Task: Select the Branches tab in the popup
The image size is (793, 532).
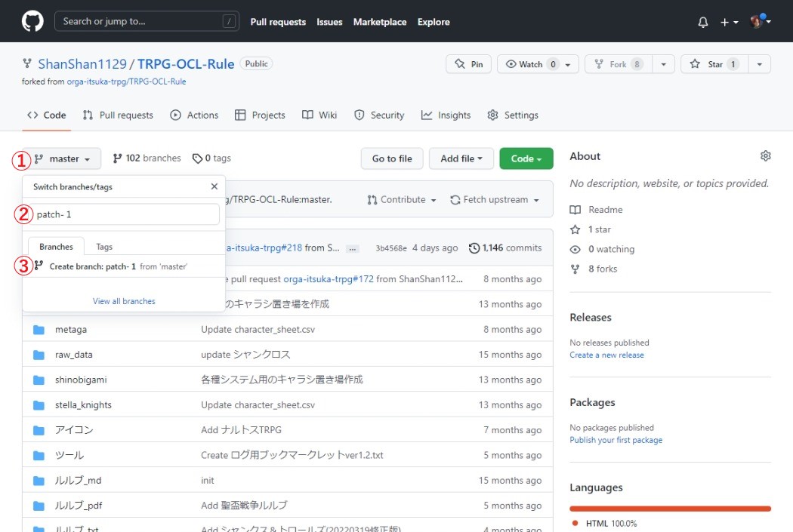Action: (x=56, y=247)
